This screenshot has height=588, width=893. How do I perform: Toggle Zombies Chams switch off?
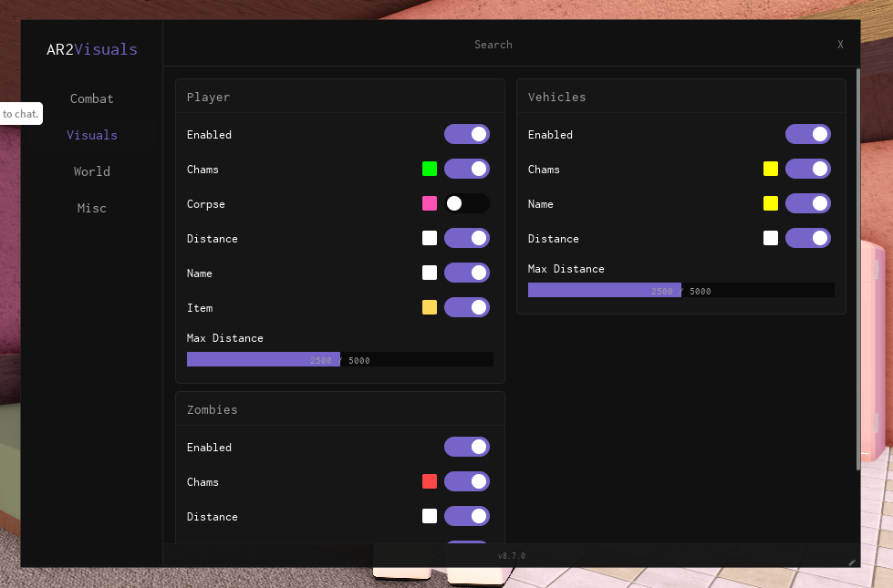coord(467,481)
